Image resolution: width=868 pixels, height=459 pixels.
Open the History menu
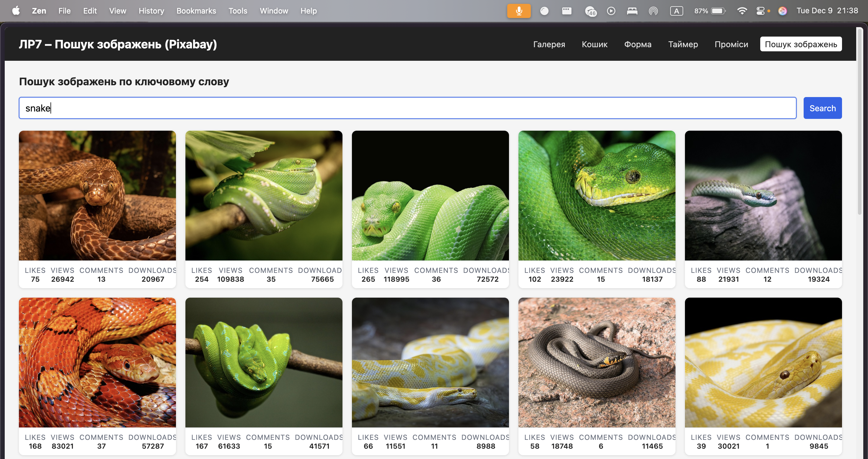click(x=151, y=11)
